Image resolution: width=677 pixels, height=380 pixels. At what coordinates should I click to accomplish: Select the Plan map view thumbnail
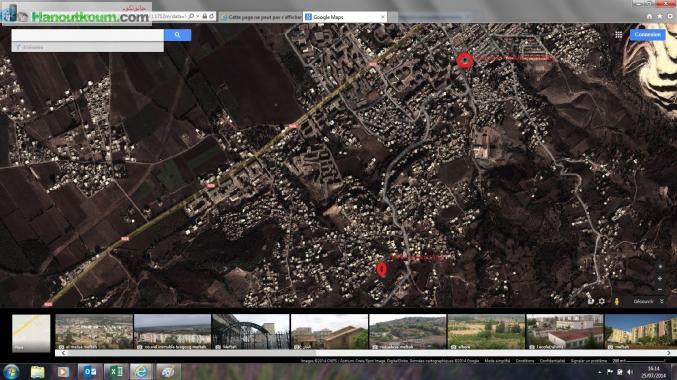[x=31, y=333]
